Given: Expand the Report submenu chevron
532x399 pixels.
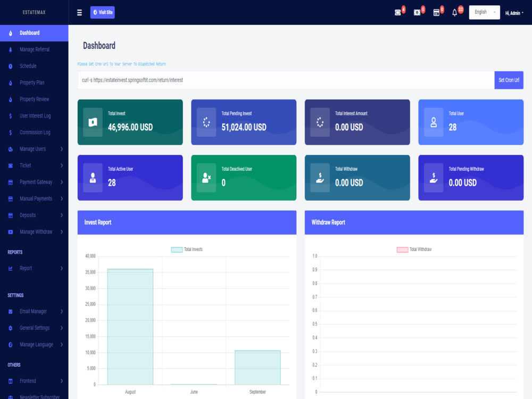Looking at the screenshot, I should pyautogui.click(x=61, y=268).
